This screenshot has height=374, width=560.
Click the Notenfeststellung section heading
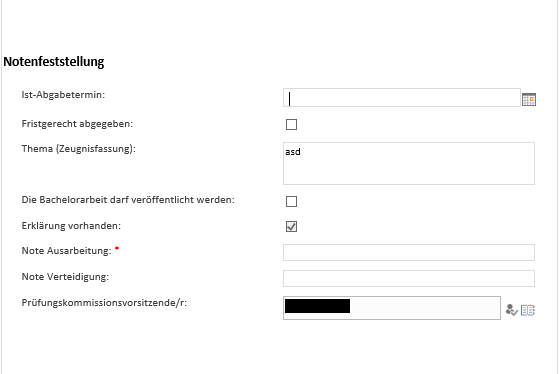click(54, 61)
